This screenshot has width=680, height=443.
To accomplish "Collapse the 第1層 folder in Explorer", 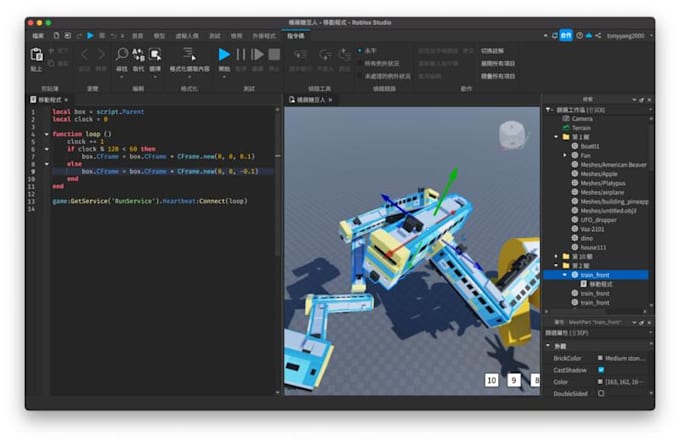I will (x=556, y=137).
